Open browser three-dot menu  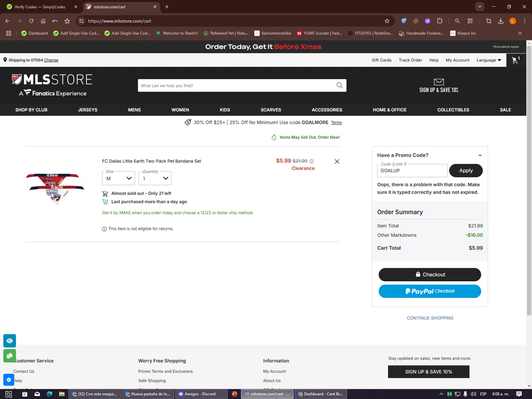[525, 21]
